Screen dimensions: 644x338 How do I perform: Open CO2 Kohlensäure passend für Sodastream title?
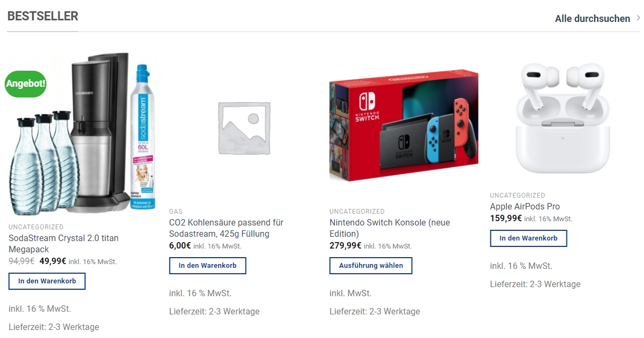pos(226,228)
